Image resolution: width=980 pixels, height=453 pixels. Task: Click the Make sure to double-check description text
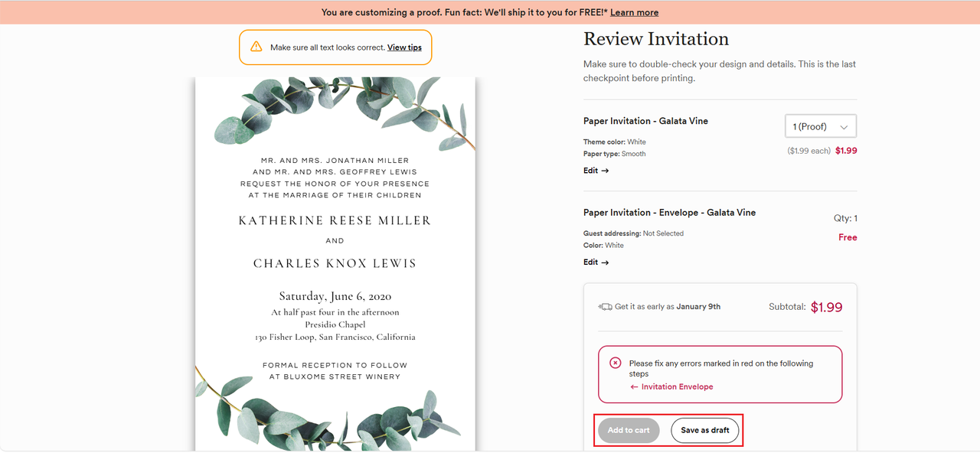(x=720, y=71)
